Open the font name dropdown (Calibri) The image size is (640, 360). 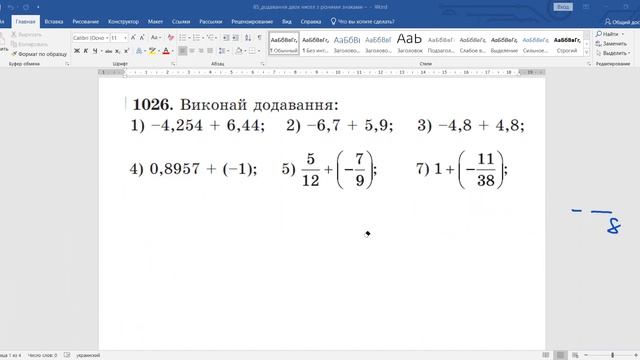click(107, 38)
